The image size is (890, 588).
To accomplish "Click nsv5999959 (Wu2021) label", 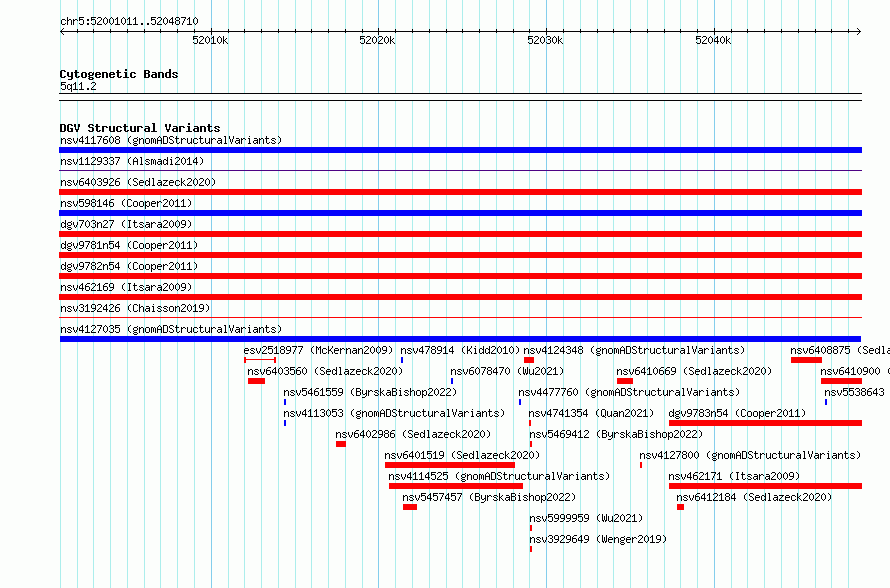I will (586, 518).
